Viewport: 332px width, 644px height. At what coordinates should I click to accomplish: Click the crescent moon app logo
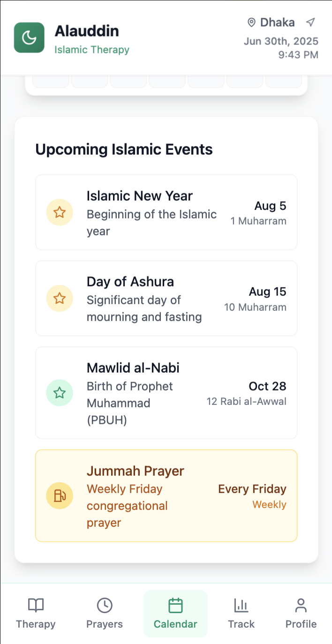pyautogui.click(x=29, y=37)
